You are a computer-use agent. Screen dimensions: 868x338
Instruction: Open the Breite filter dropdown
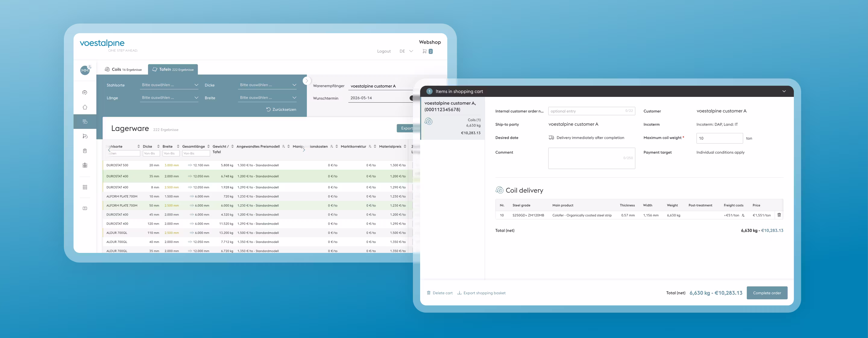click(x=268, y=98)
